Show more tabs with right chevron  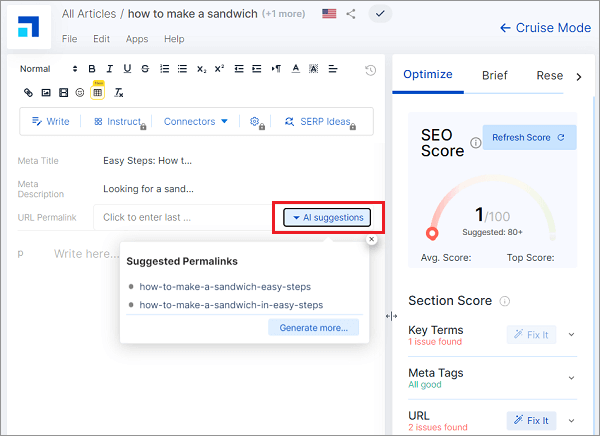[x=579, y=77]
